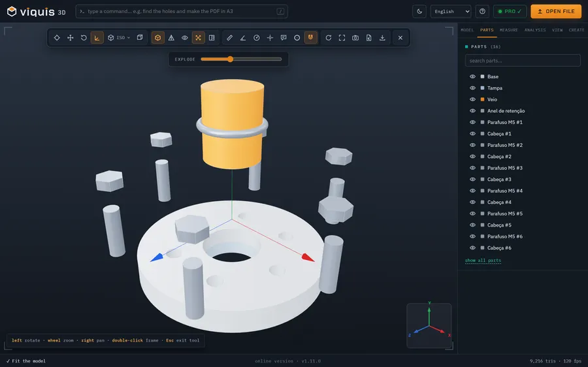The width and height of the screenshot is (588, 367).
Task: Click the fullscreen brackets icon
Action: click(342, 38)
